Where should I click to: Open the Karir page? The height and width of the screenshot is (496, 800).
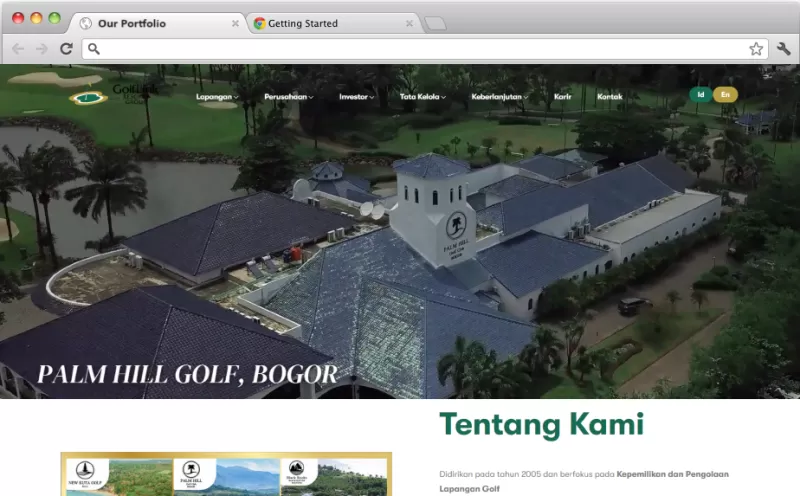tap(563, 96)
